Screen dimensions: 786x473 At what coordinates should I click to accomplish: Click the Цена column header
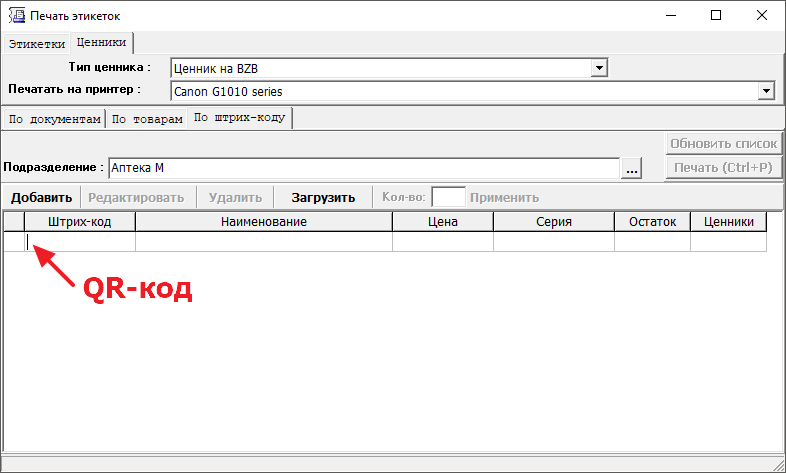442,221
